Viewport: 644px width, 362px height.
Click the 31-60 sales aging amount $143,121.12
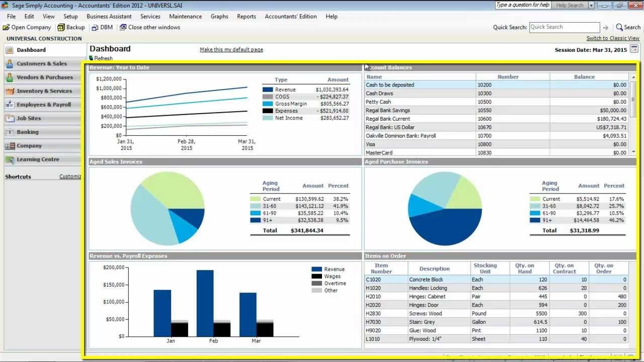tap(309, 206)
